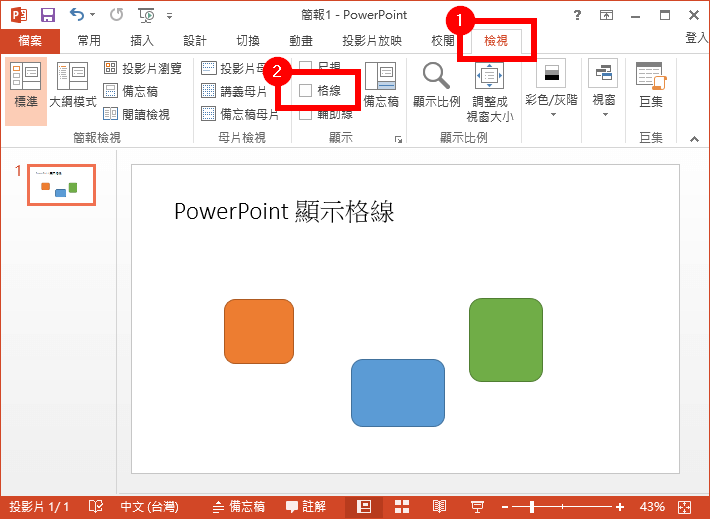Undo the last action

click(76, 15)
